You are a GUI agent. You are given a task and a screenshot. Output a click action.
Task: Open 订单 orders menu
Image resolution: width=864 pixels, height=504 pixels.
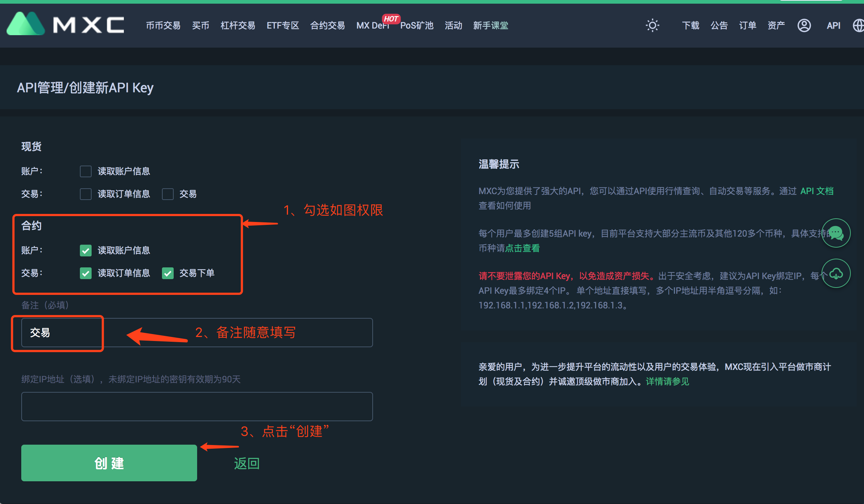coord(747,25)
